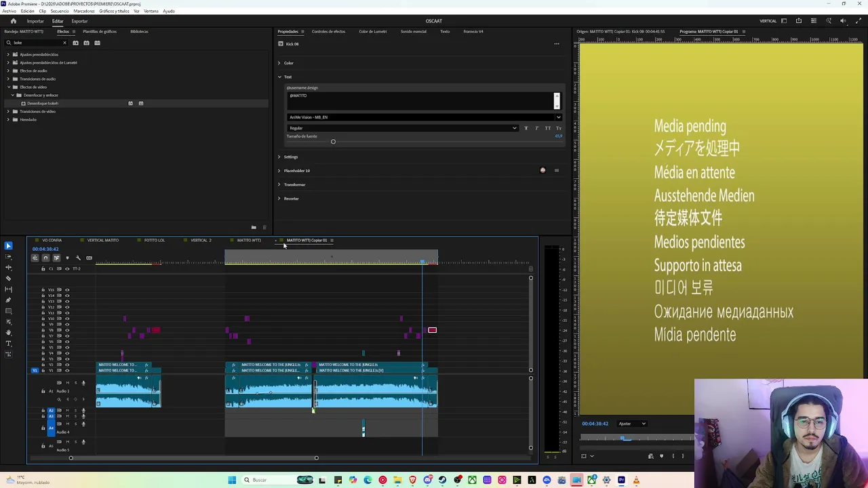Toggle lock on track V2

(43, 365)
